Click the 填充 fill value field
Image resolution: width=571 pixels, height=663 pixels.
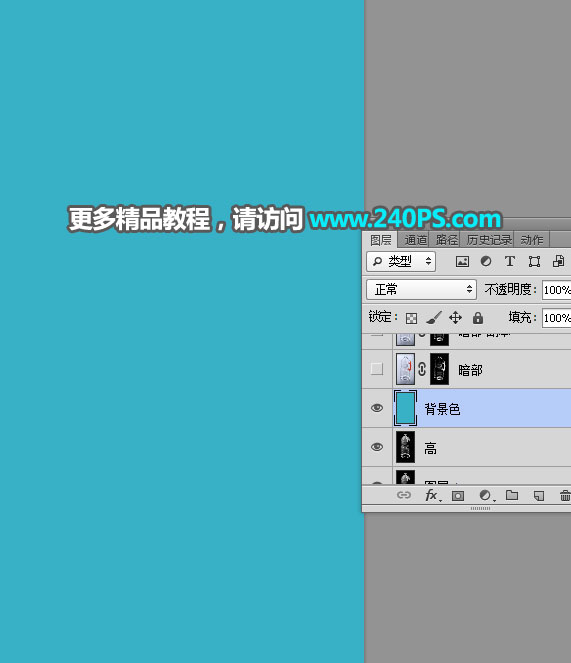tap(557, 318)
